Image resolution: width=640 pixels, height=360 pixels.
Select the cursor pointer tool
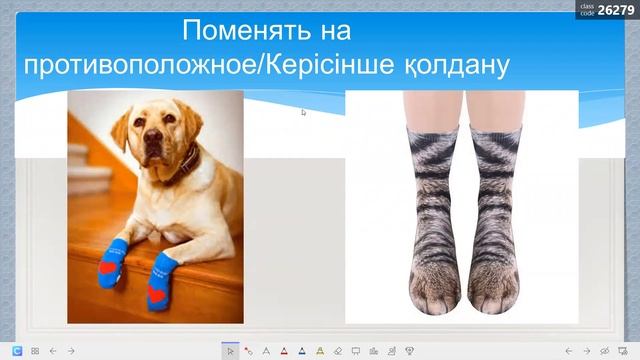230,351
